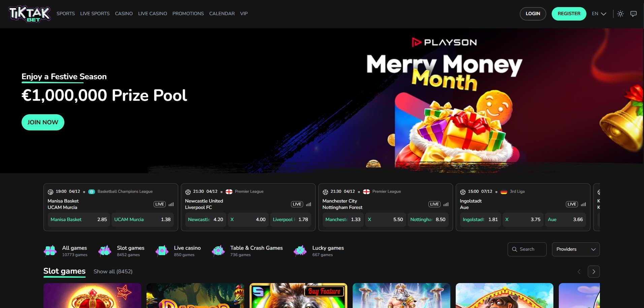Pick draw X at 5.50 odds

coord(386,220)
